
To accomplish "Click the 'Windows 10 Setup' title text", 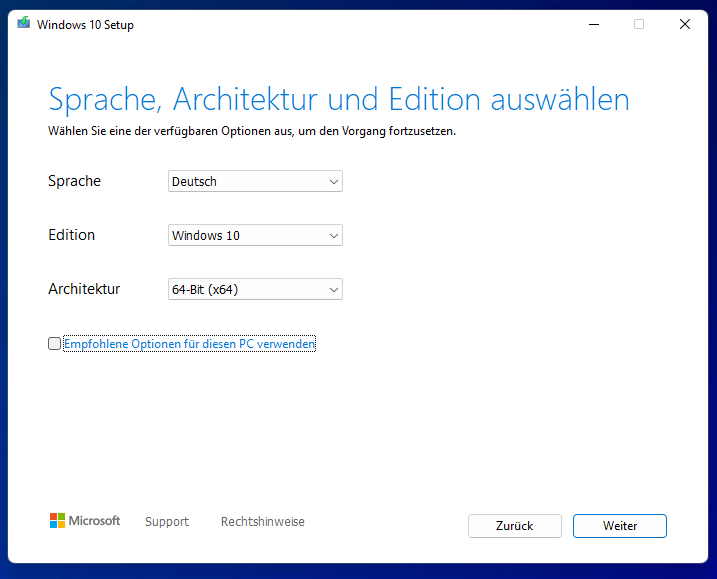I will [x=86, y=25].
